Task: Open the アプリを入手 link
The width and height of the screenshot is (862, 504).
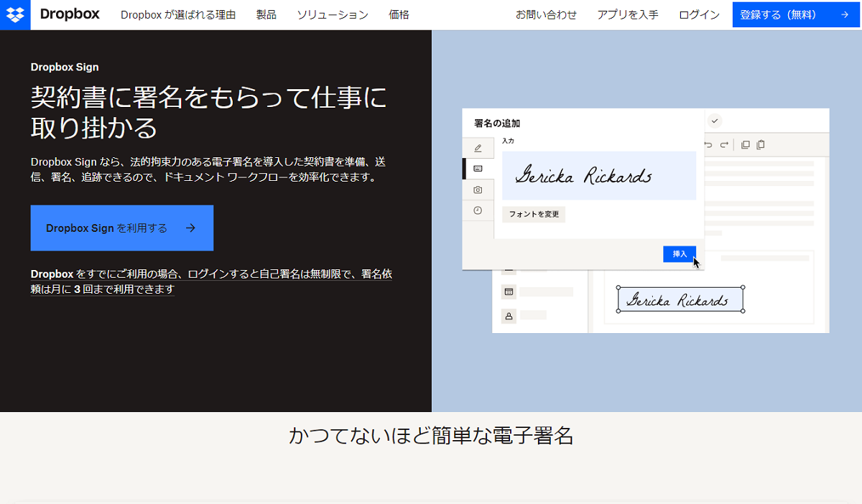Action: click(x=628, y=14)
